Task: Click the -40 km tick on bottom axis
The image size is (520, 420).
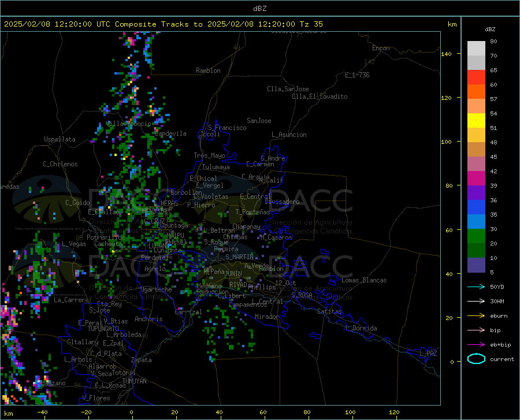Action: coord(42,412)
